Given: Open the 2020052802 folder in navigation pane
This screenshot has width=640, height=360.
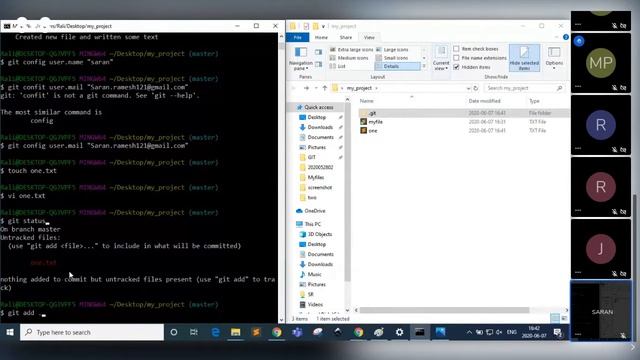Looking at the screenshot, I should tap(320, 167).
